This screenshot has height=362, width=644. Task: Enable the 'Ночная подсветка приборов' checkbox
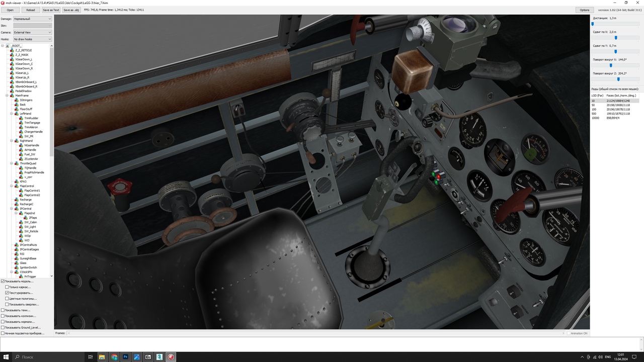point(3,333)
